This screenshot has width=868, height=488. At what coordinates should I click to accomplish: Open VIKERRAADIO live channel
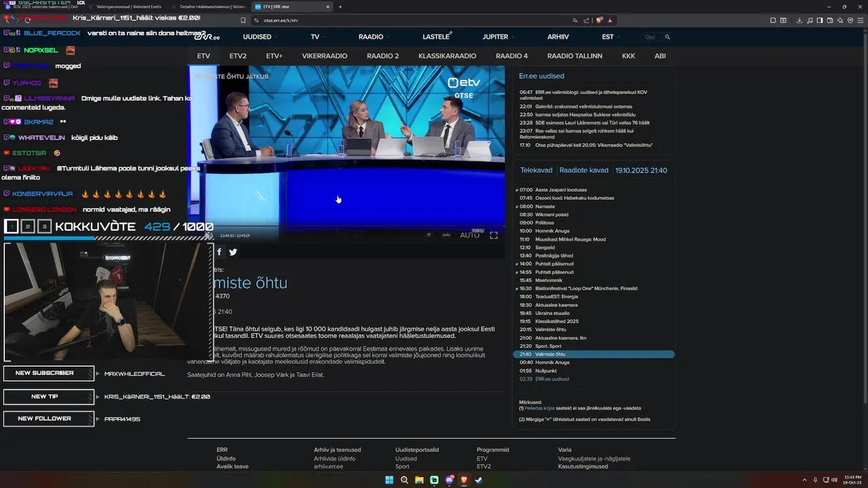pos(325,56)
